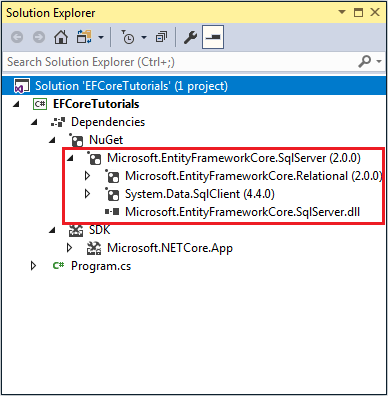Screen dimensions: 391x398
Task: Collapse the Dependencies node
Action: pyautogui.click(x=34, y=122)
